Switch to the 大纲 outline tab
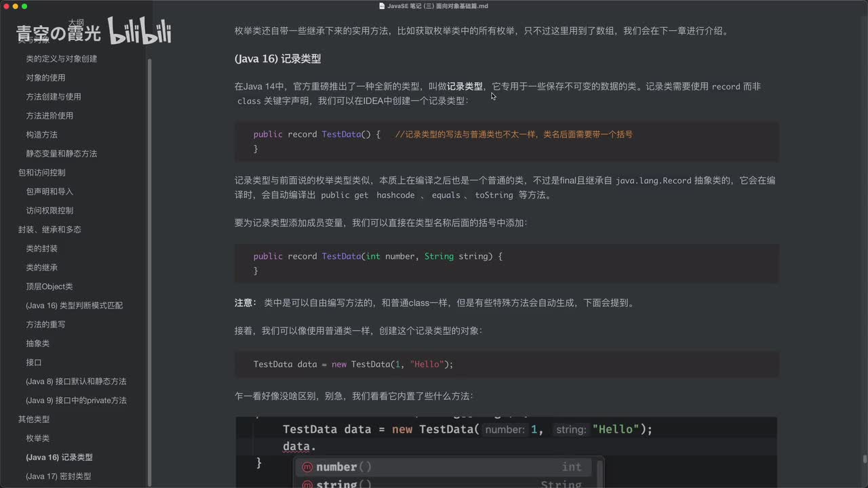This screenshot has height=488, width=868. pyautogui.click(x=75, y=22)
